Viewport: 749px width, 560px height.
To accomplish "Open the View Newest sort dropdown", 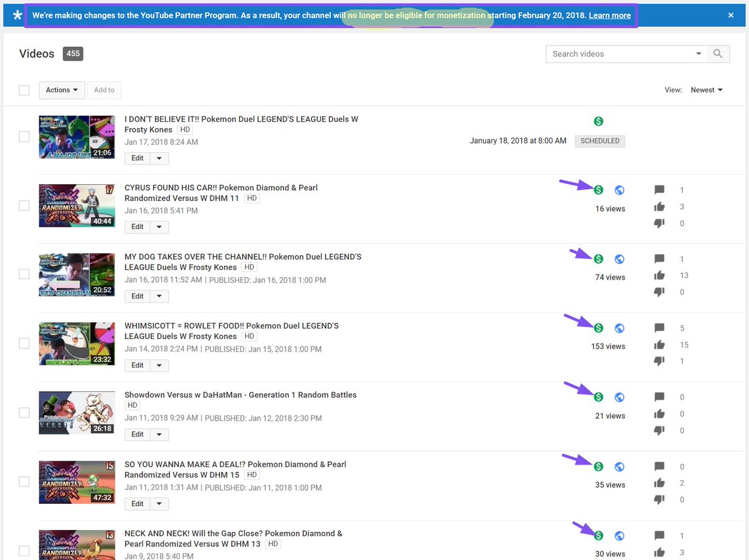I will [707, 90].
